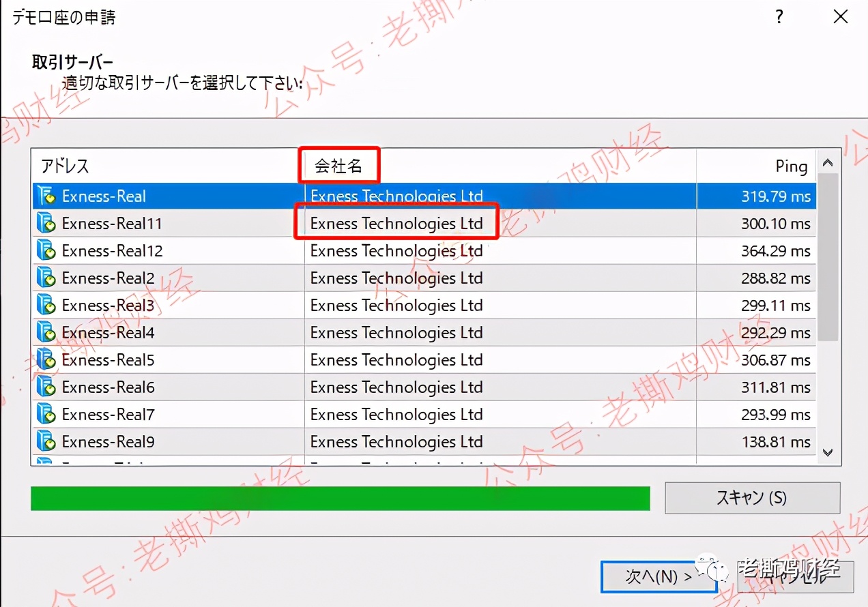Viewport: 868px width, 607px height.
Task: Pick the Exness-Real6 server name
Action: [x=108, y=387]
